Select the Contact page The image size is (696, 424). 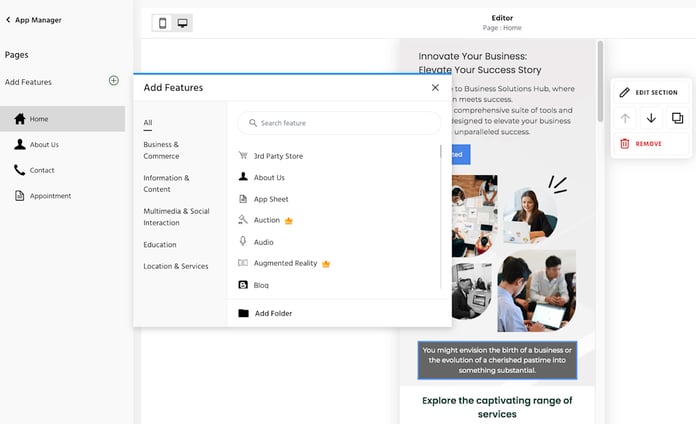41,171
